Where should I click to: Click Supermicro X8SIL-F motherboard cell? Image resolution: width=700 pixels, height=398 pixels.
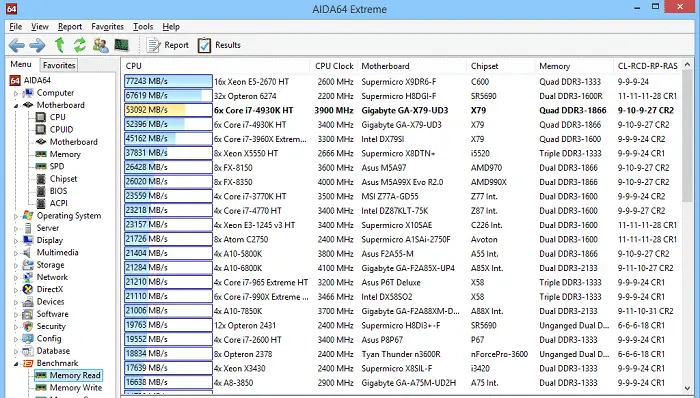[x=398, y=369]
